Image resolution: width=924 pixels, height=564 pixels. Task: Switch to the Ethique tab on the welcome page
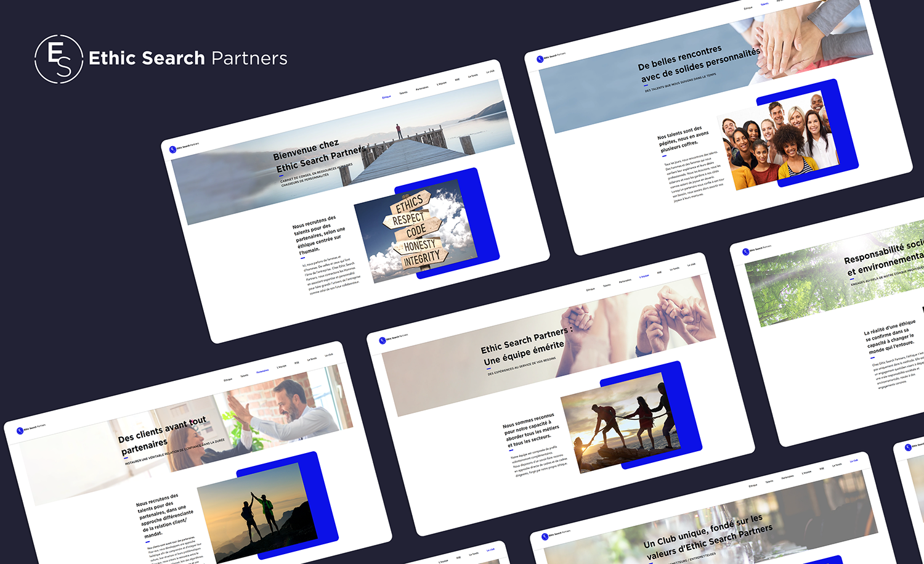pos(386,96)
